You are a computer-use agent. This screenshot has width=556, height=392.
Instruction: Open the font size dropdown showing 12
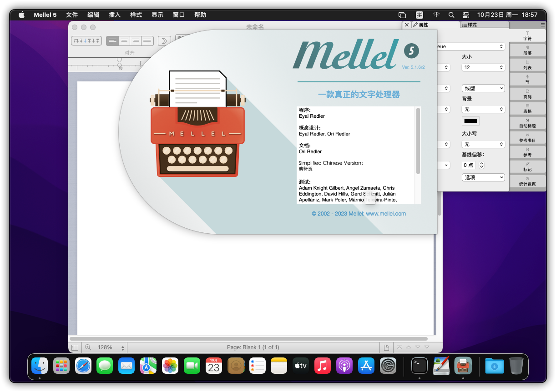483,67
